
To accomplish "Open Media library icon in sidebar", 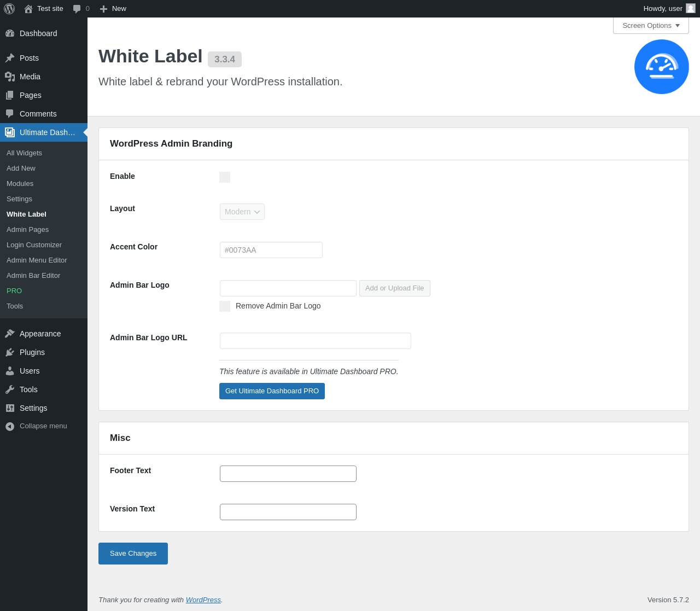I will coord(10,77).
